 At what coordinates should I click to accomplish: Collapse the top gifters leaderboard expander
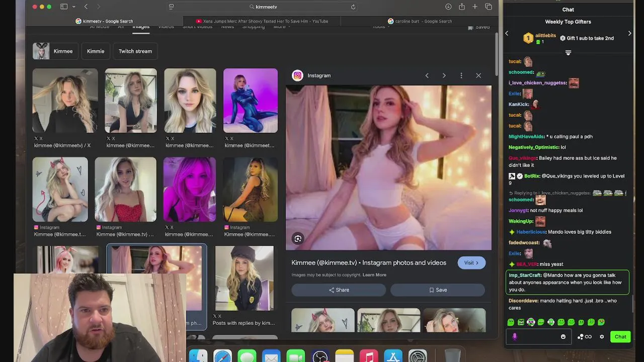[x=568, y=53]
